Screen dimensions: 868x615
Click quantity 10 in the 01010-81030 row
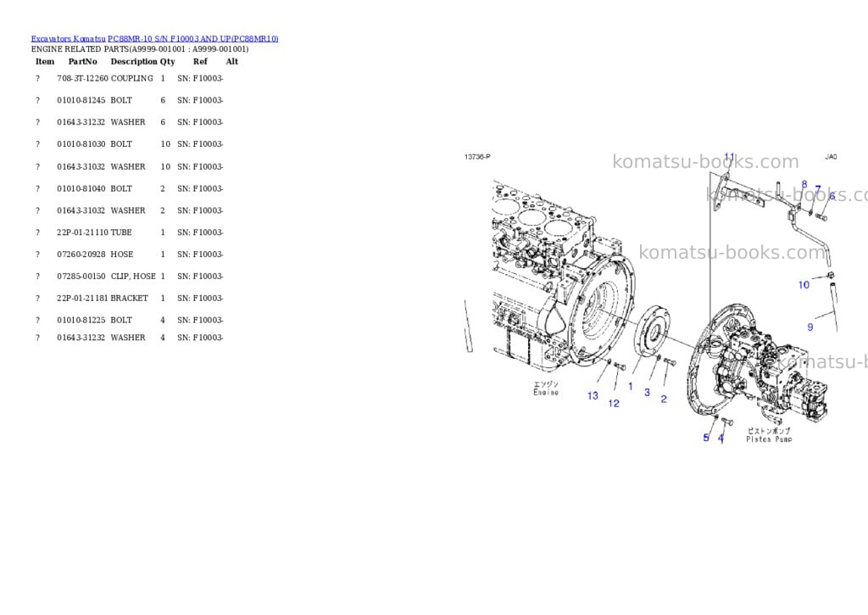[x=165, y=144]
